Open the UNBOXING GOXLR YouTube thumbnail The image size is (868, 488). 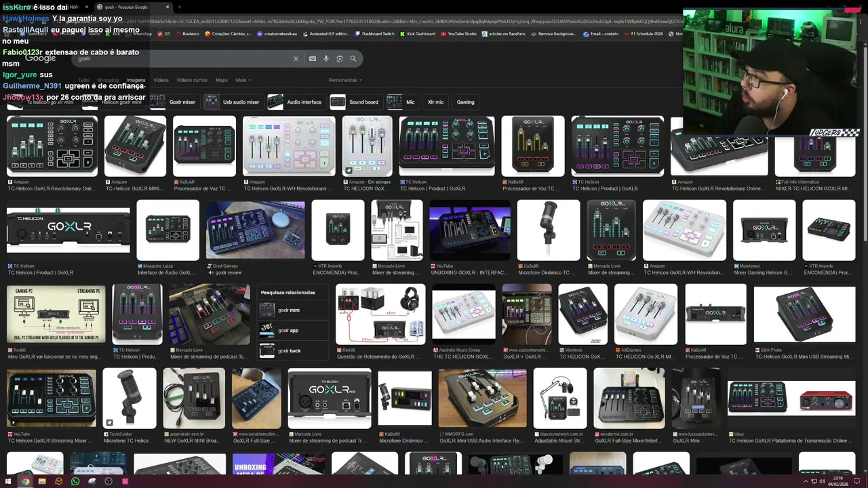coord(469,230)
